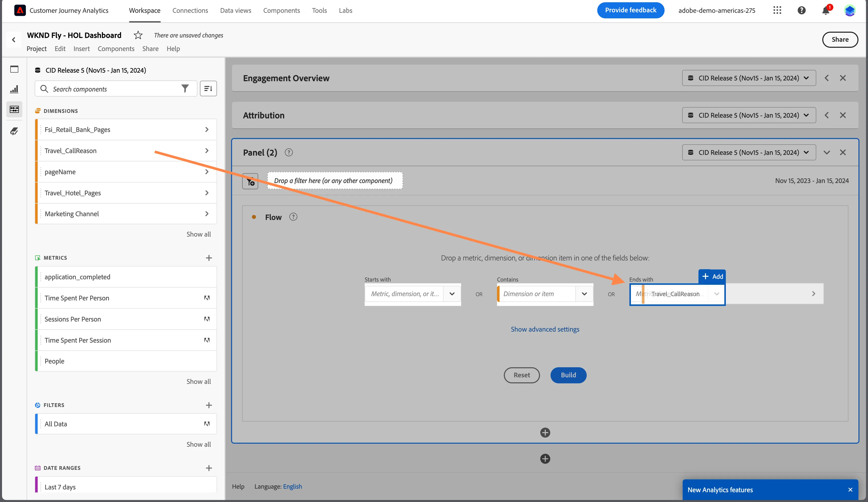This screenshot has height=502, width=868.
Task: Expand Marketing Channel dimension chevron
Action: tap(207, 214)
